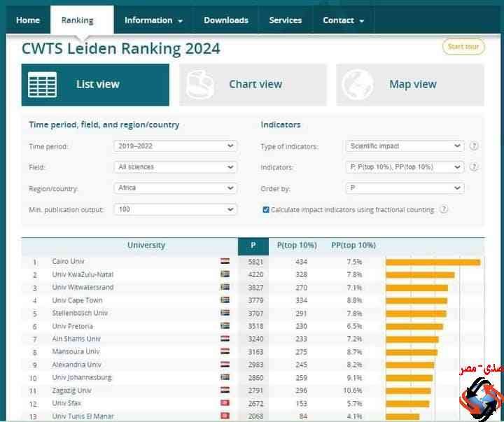Open Zagazig Univ entry

71,391
